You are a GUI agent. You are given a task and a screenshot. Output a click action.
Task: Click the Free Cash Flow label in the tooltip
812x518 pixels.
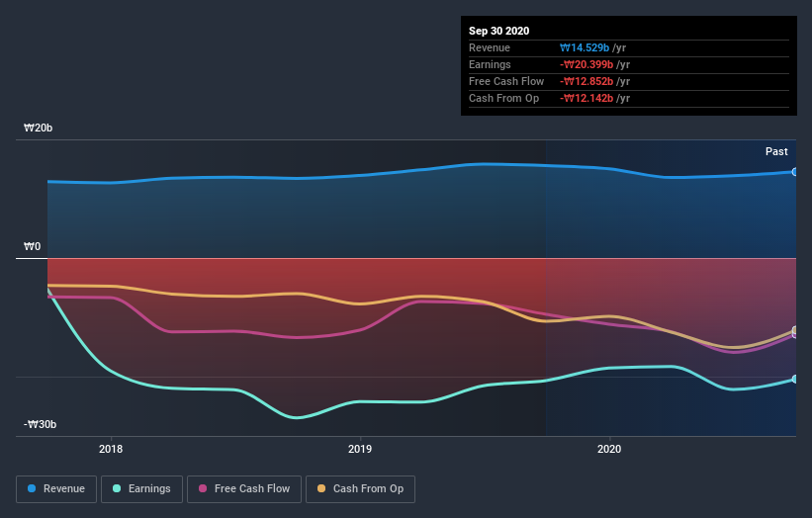506,81
